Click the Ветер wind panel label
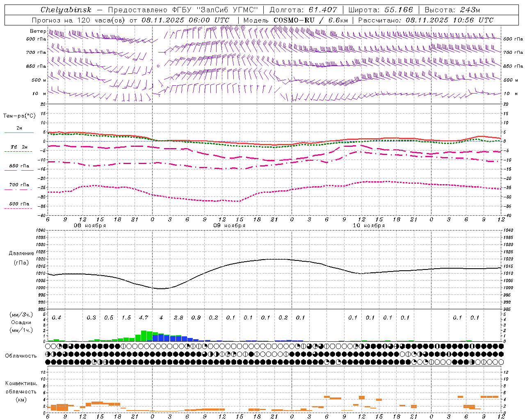The width and height of the screenshot is (525, 420). point(38,31)
